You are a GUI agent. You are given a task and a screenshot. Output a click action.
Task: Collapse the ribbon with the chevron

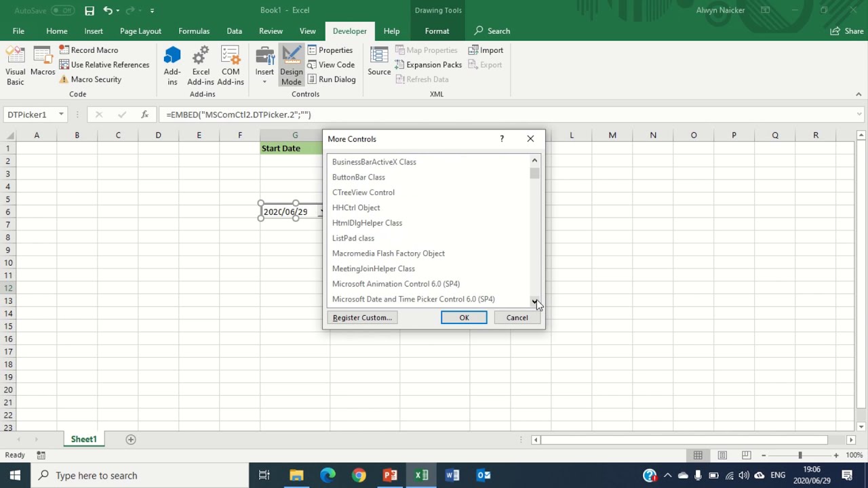(859, 94)
